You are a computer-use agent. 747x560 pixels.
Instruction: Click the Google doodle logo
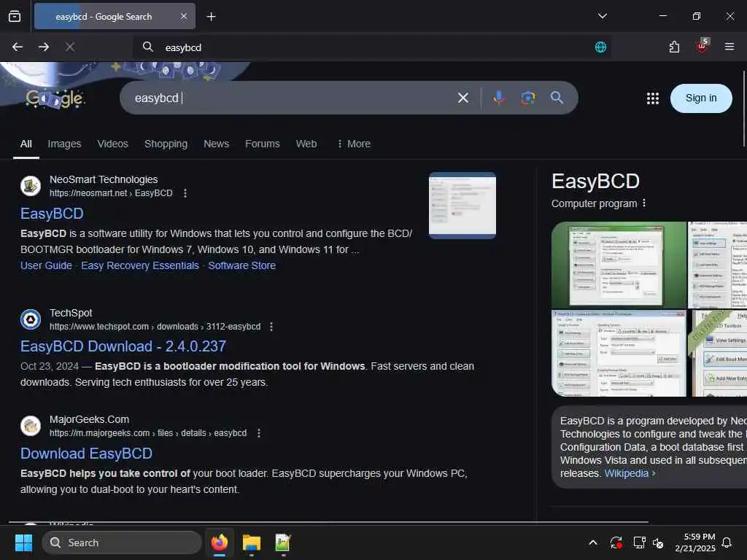(55, 98)
